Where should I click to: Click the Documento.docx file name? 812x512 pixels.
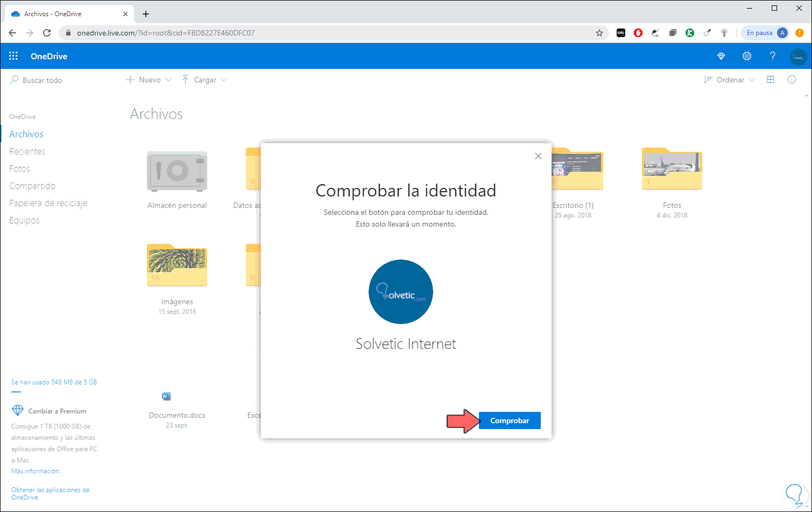[x=177, y=415]
